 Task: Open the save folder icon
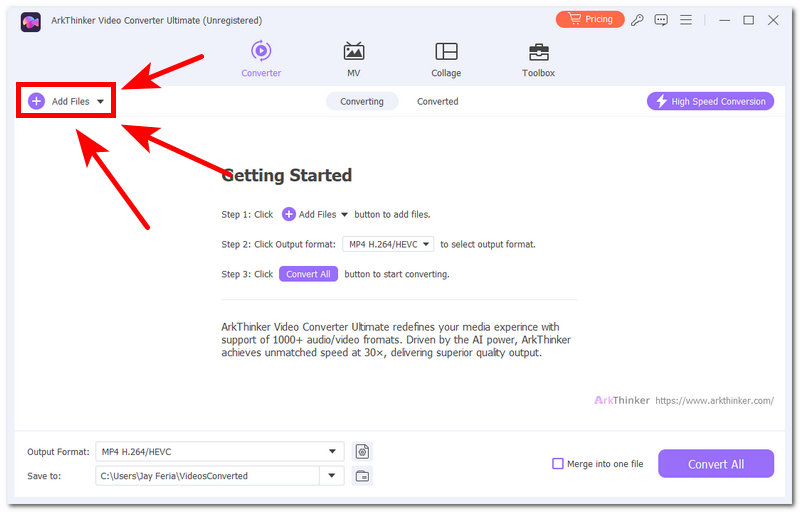[x=362, y=476]
